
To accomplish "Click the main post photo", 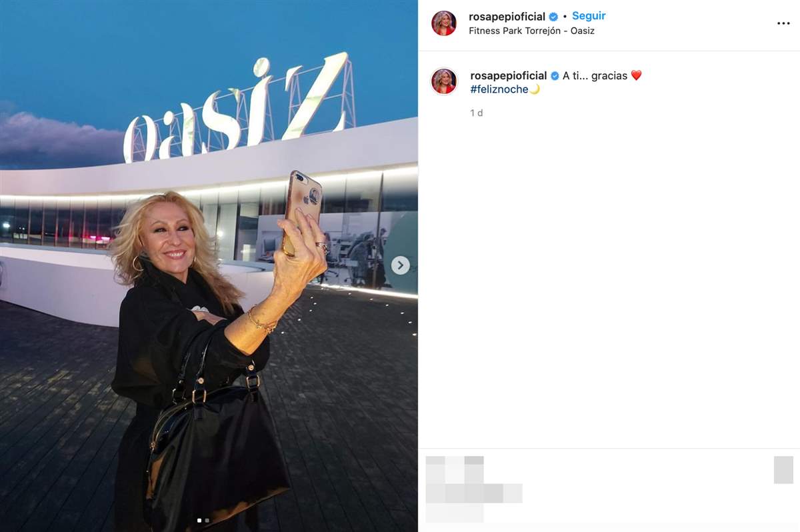I will point(209,266).
